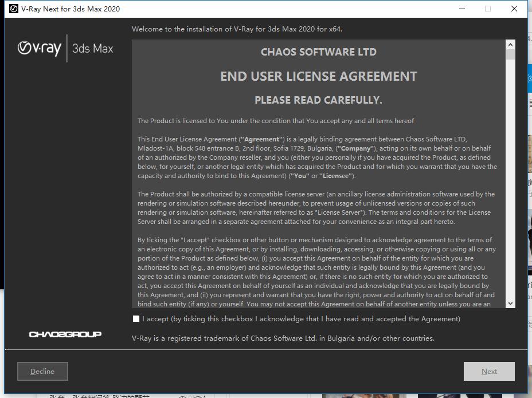This screenshot has height=398, width=532.
Task: Click the "Welcome to the installation" text
Action: click(237, 29)
